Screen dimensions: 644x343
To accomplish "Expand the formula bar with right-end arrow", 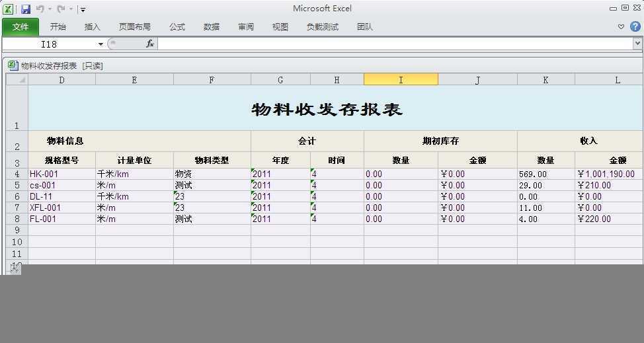I will coord(637,44).
